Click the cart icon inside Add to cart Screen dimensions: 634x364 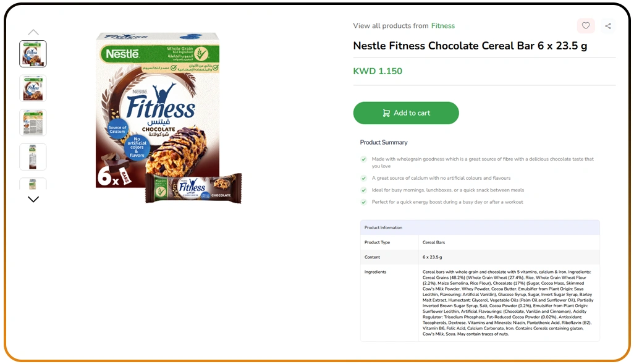[386, 113]
